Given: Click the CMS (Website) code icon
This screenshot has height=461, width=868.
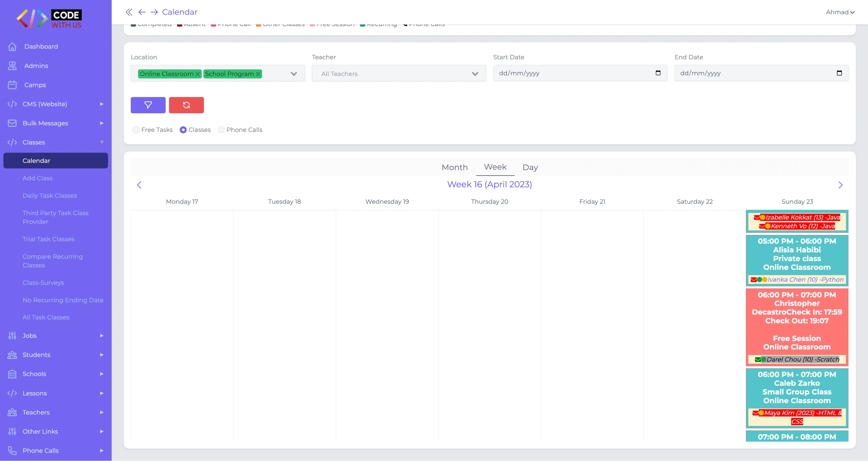Looking at the screenshot, I should coord(12,104).
